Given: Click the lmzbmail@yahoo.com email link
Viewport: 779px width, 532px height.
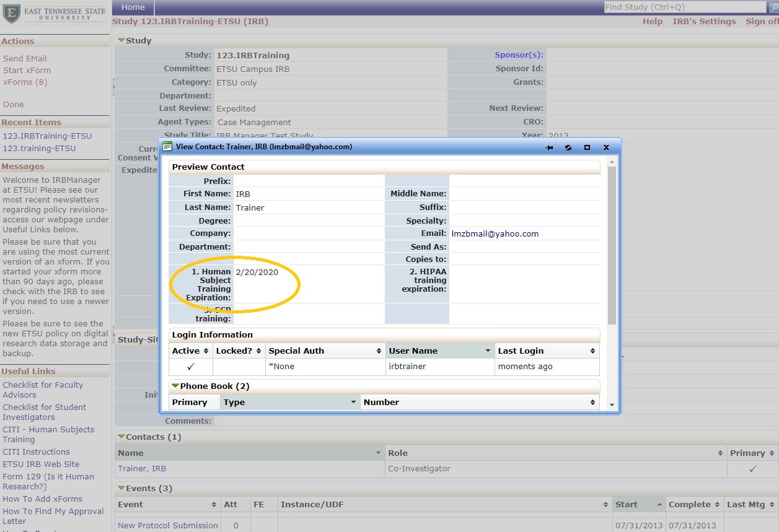Looking at the screenshot, I should [x=495, y=234].
